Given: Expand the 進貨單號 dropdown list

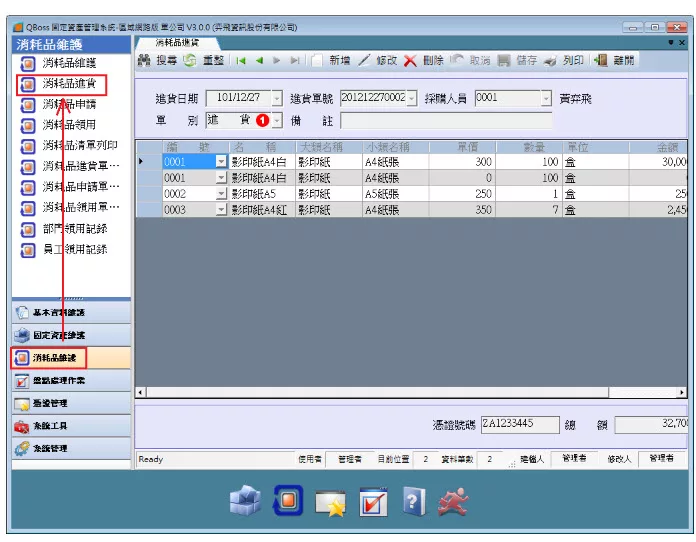Looking at the screenshot, I should pyautogui.click(x=411, y=99).
